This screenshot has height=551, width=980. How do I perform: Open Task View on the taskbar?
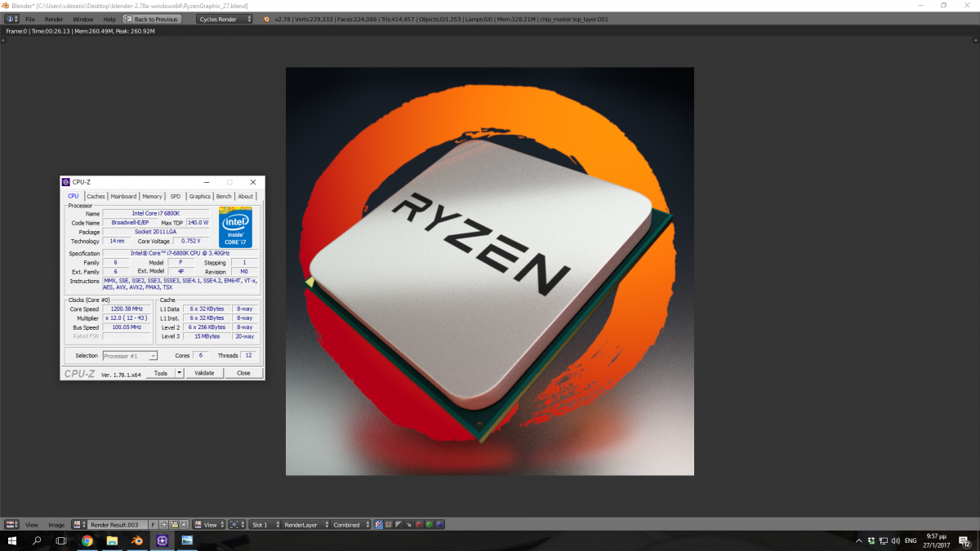61,541
